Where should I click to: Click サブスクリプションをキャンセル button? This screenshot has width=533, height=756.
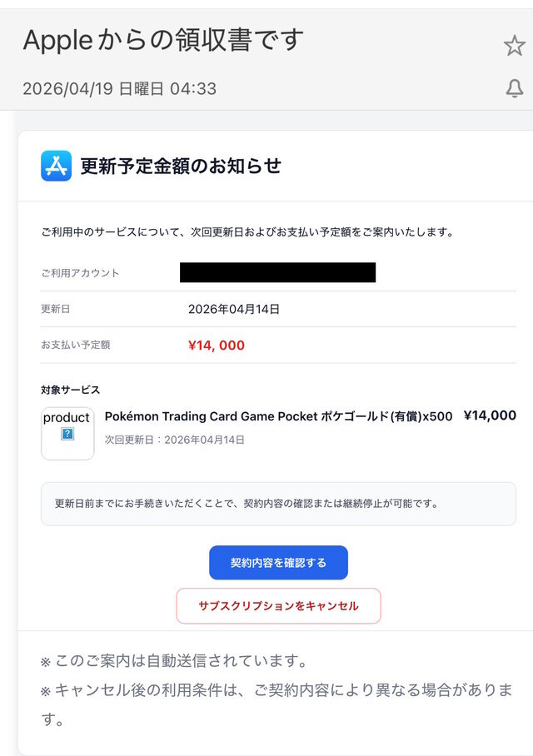(278, 606)
